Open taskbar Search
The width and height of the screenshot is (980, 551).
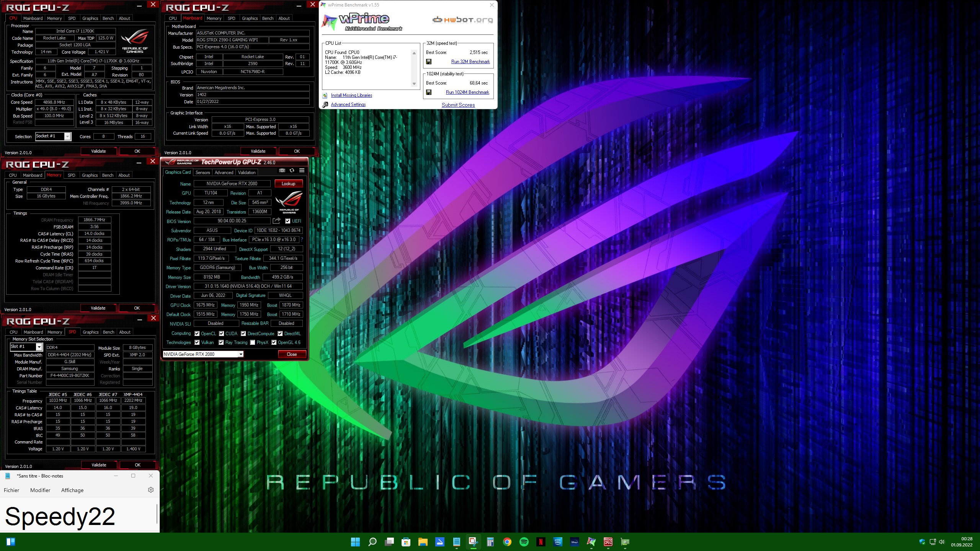click(x=372, y=542)
